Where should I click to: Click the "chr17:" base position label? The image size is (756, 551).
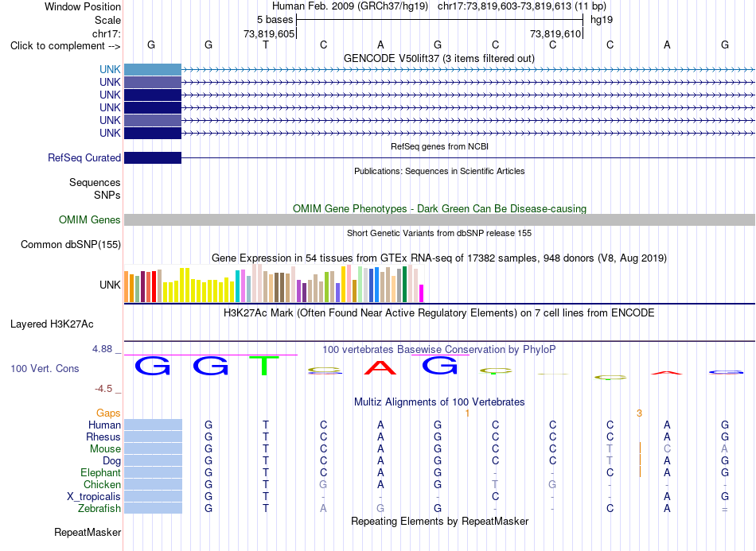[x=106, y=33]
